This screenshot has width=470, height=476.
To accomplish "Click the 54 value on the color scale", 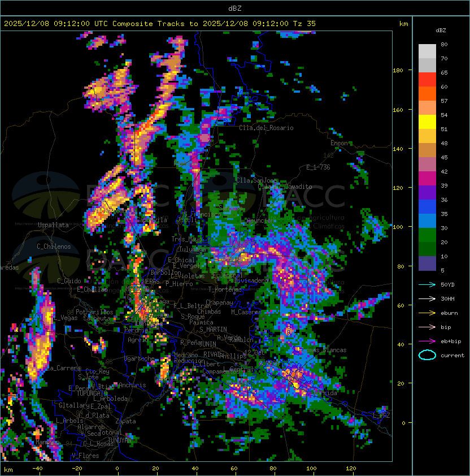I will pyautogui.click(x=444, y=115).
